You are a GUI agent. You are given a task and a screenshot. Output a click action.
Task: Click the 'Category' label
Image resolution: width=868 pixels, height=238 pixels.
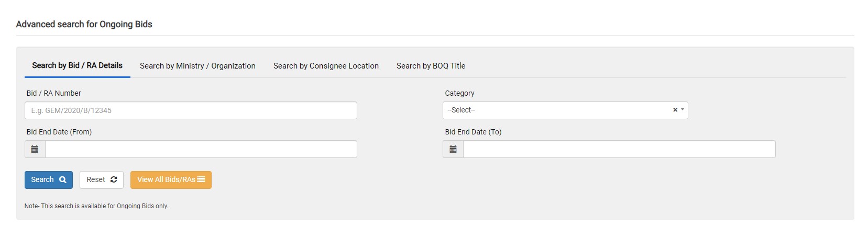pos(460,93)
